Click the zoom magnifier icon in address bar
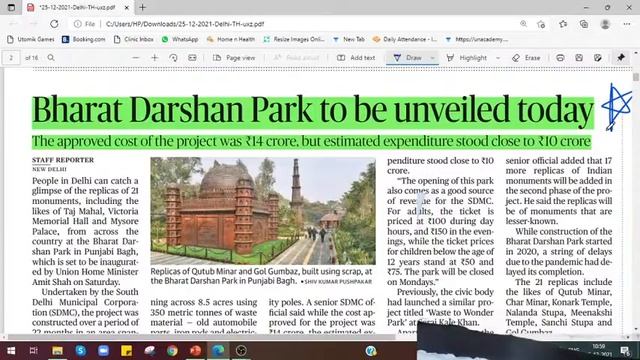This screenshot has width=640, height=360. [x=523, y=24]
